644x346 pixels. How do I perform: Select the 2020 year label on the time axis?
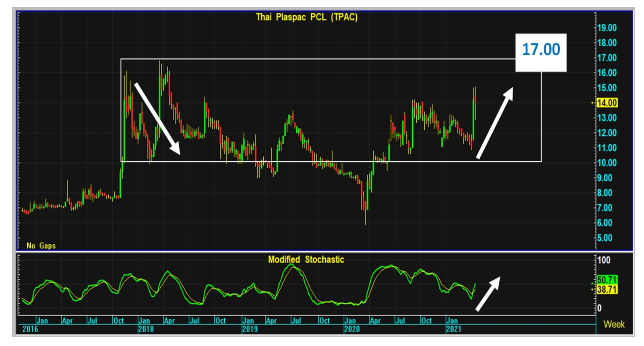tap(352, 329)
